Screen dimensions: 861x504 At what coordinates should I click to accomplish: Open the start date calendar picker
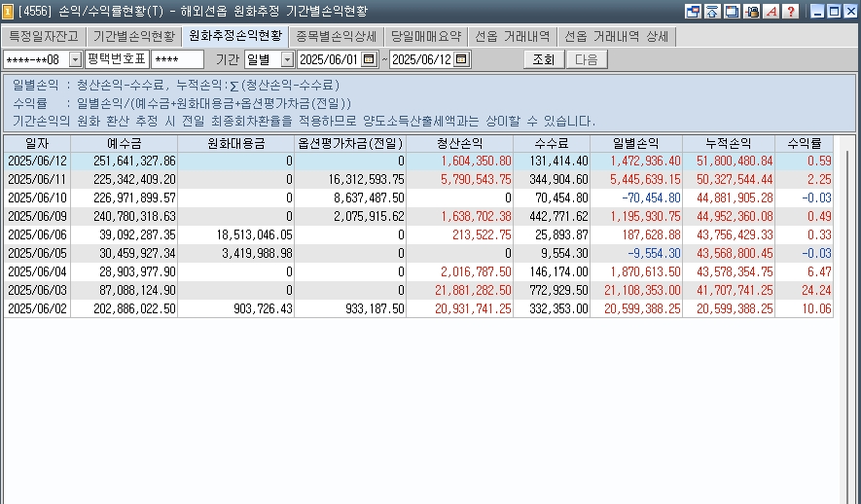tap(369, 59)
